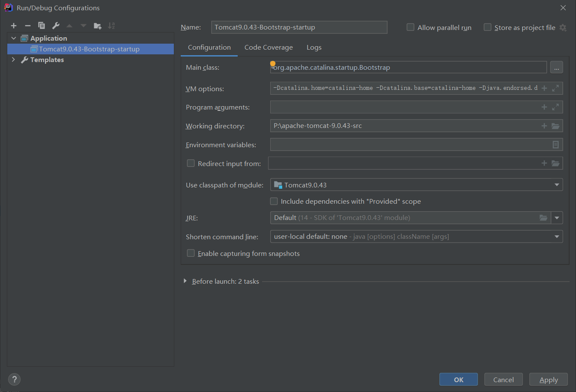The width and height of the screenshot is (576, 392).
Task: Switch to Logs tab
Action: click(x=314, y=48)
